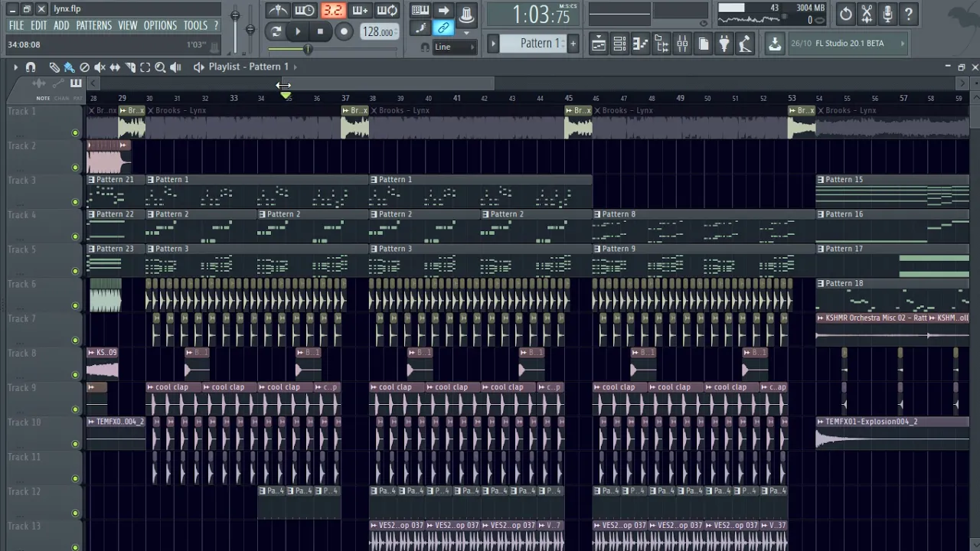Open the FILE menu
Image resolution: width=980 pixels, height=551 pixels.
tap(16, 25)
